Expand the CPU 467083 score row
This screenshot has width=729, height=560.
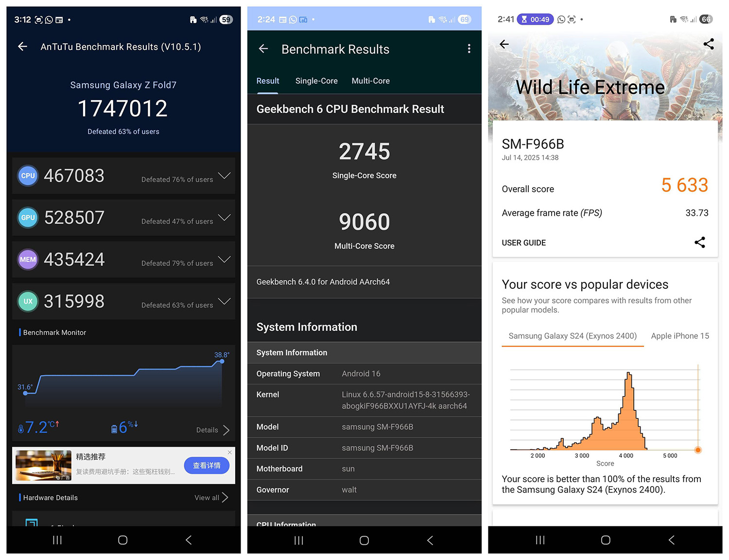[224, 175]
